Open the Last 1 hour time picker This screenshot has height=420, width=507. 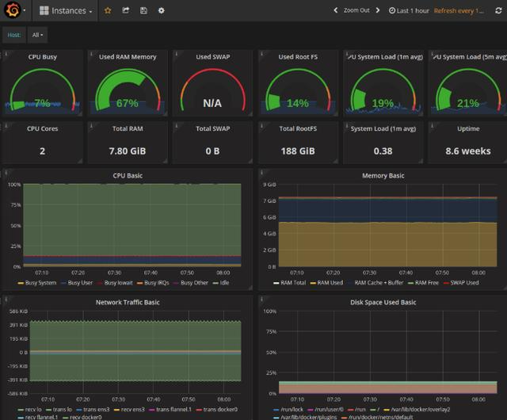pos(409,10)
